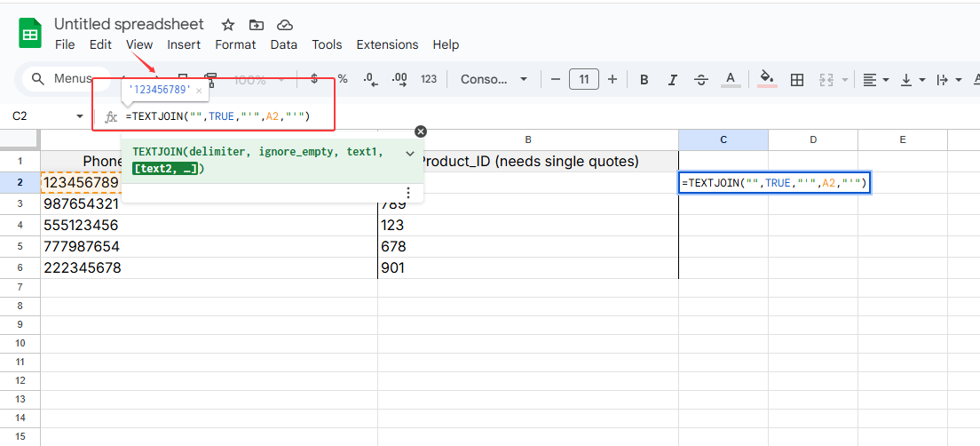Open the borders tool
The image size is (980, 446).
point(797,79)
